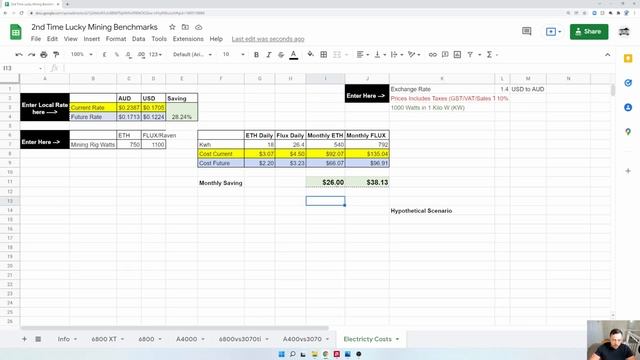Toggle italic formatting
Viewport: 640px width, 360px height.
click(x=269, y=55)
